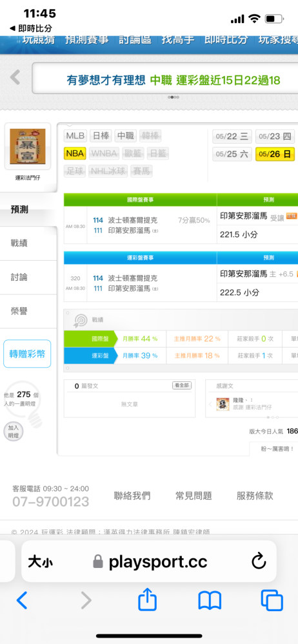
Task: Open 討論區 in top navigation
Action: [135, 40]
